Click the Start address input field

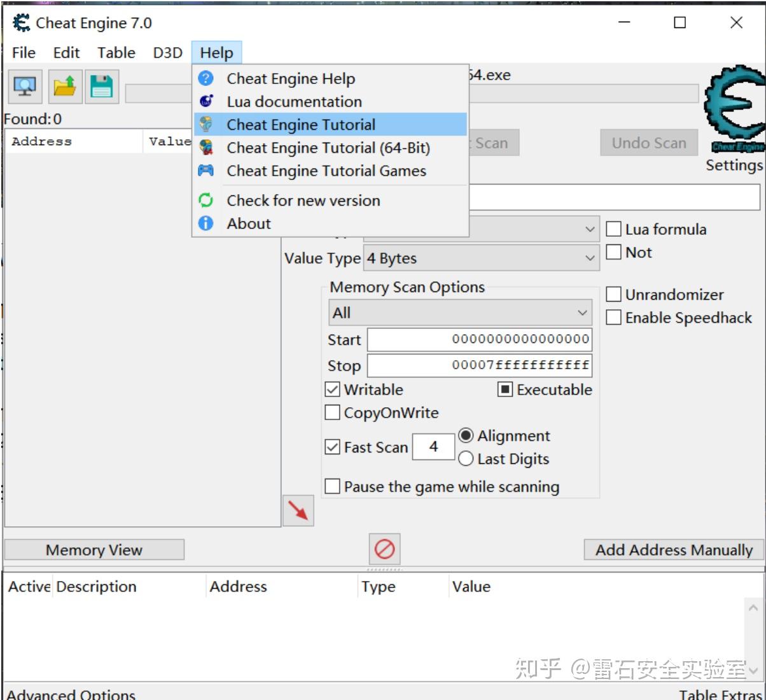(480, 339)
